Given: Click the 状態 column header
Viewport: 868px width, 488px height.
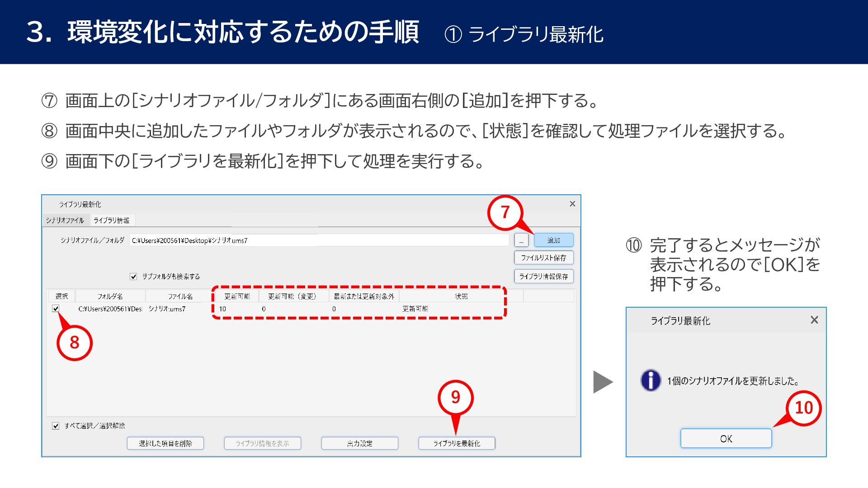Looking at the screenshot, I should (461, 296).
